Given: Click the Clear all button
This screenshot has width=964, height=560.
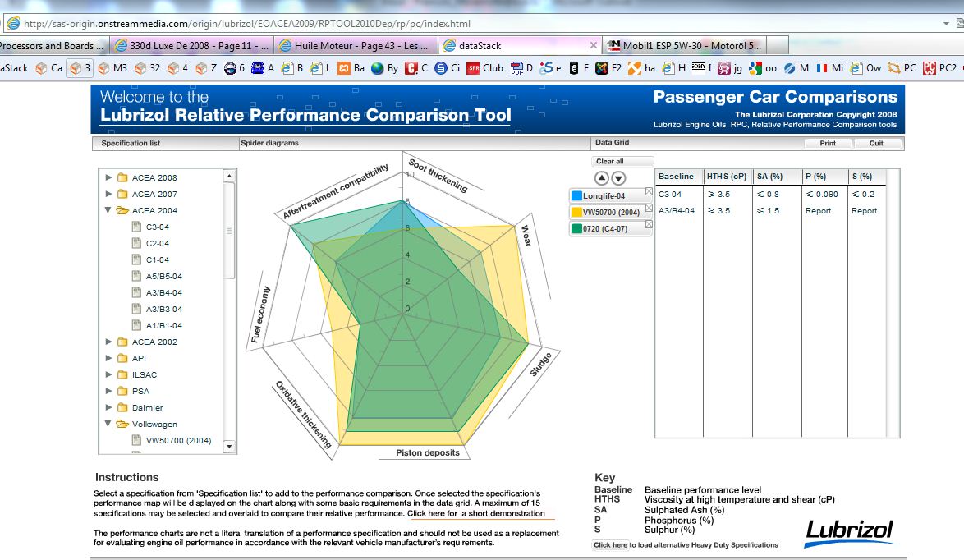Looking at the screenshot, I should [x=621, y=161].
